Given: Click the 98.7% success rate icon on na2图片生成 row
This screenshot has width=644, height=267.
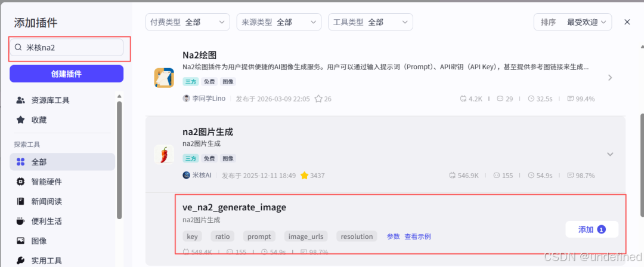Looking at the screenshot, I should coord(570,176).
